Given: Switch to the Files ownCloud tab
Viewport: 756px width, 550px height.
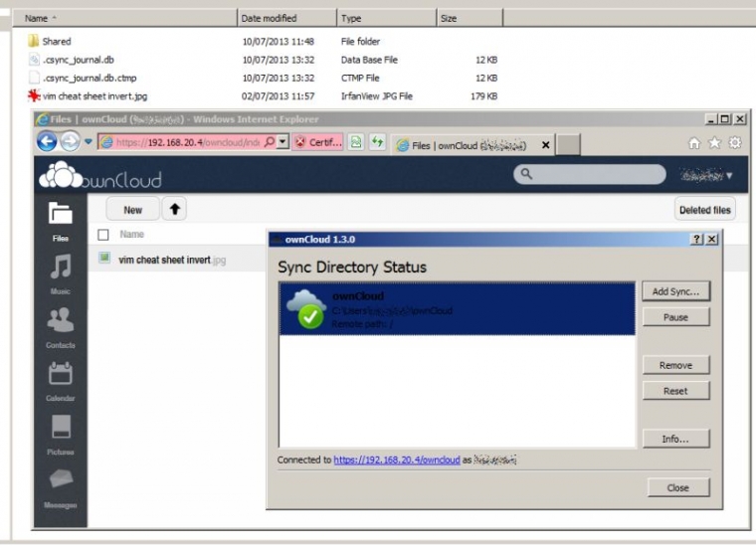Looking at the screenshot, I should pos(468,145).
